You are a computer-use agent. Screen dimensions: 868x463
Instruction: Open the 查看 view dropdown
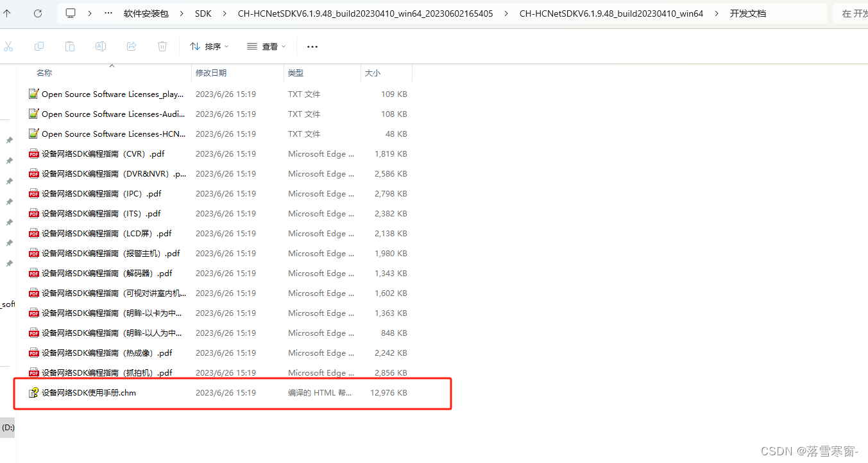266,46
